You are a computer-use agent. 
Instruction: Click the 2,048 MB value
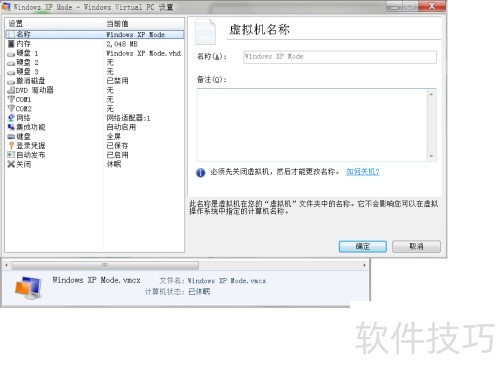pyautogui.click(x=122, y=44)
